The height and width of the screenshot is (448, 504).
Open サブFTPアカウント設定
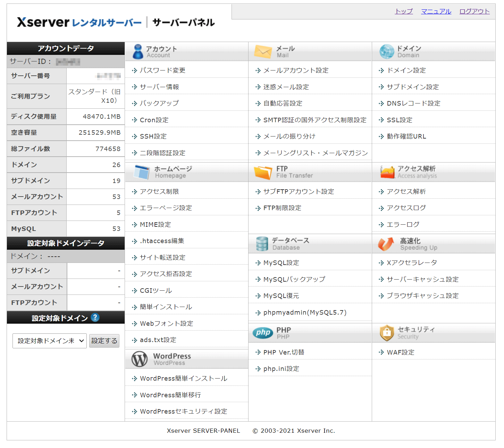299,191
